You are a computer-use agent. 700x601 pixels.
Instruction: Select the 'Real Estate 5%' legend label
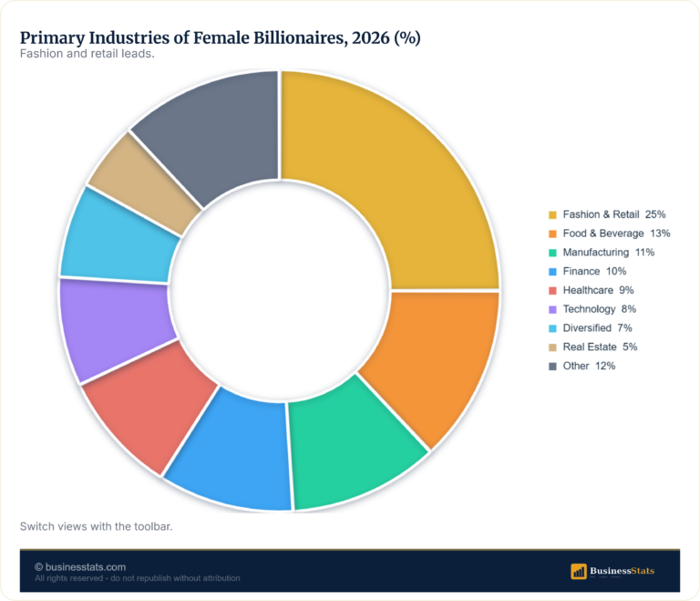tap(600, 347)
